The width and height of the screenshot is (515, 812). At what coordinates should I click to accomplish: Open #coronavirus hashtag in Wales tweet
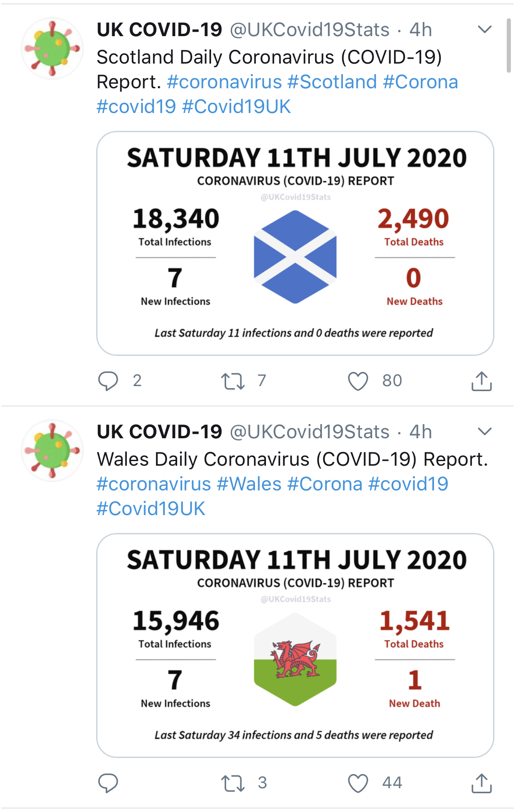(x=154, y=484)
